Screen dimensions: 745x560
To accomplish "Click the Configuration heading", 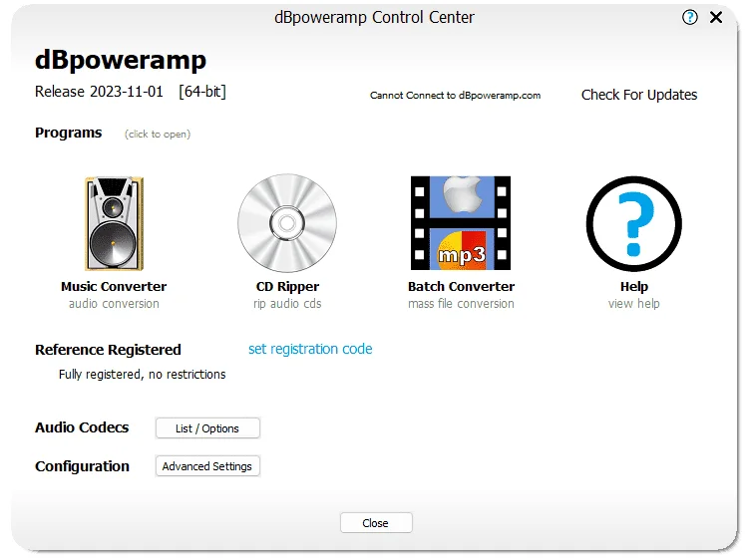I will [82, 466].
